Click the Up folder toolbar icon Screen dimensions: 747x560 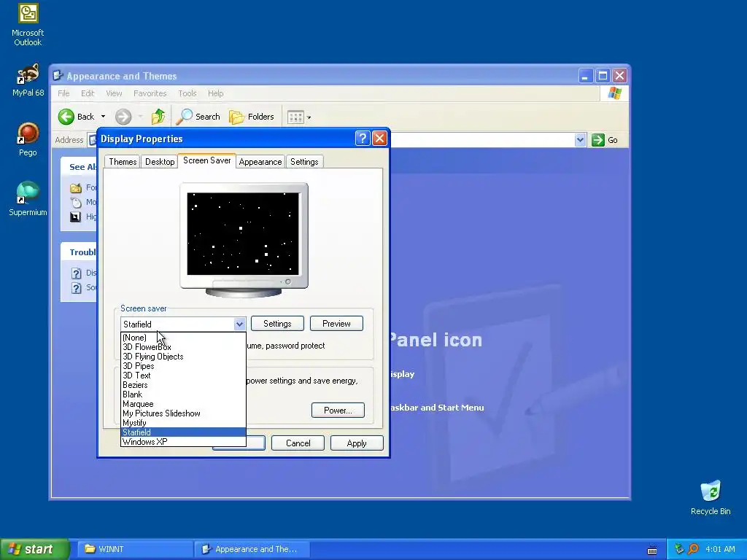click(x=158, y=117)
